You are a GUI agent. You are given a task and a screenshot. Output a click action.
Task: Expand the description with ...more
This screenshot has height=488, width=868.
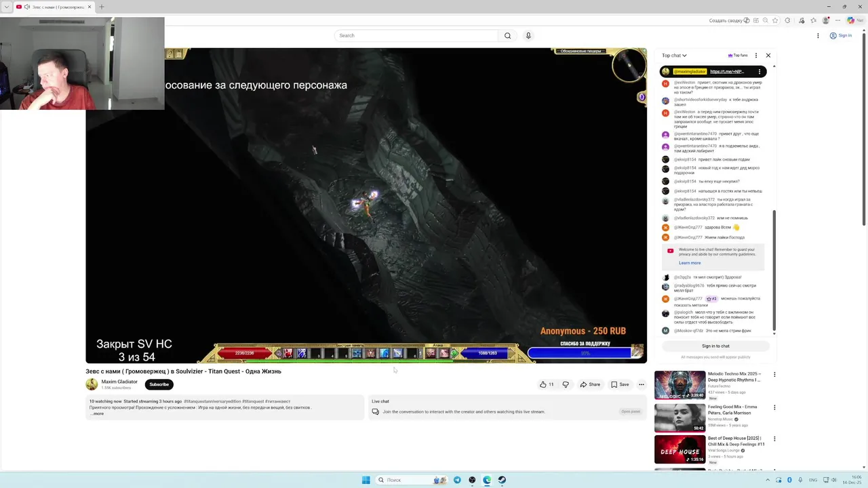click(x=98, y=413)
